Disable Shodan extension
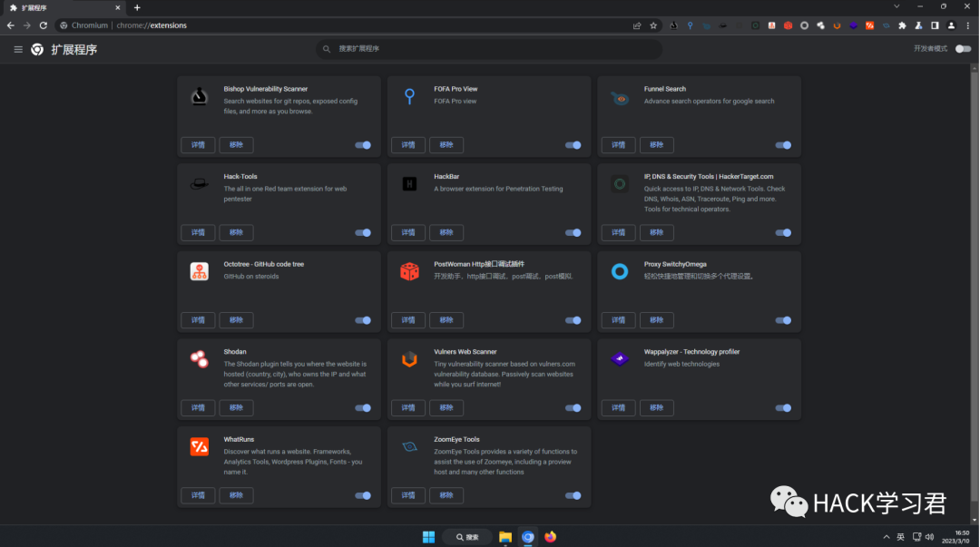Screen dimensions: 980x547 click(363, 407)
